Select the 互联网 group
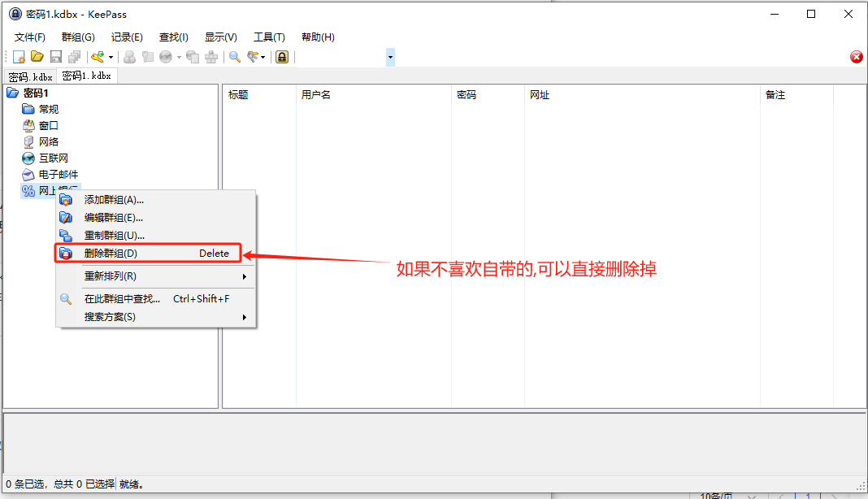Viewport: 868px width, 499px height. click(53, 158)
